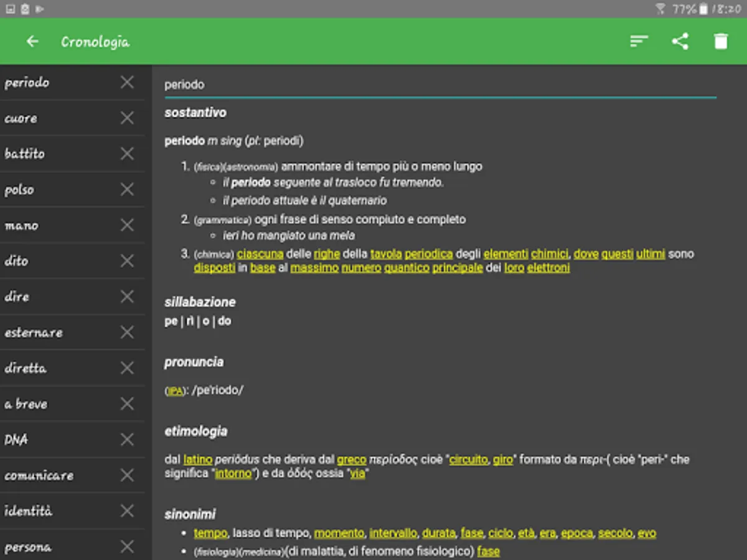Remove 'DNA' from history list
The height and width of the screenshot is (560, 747).
[x=127, y=440]
